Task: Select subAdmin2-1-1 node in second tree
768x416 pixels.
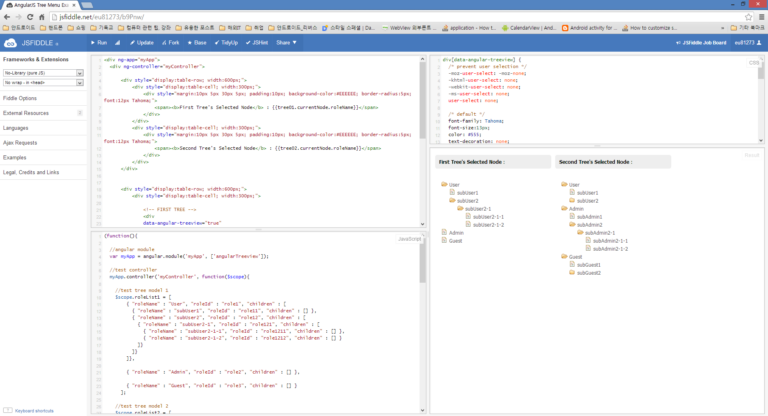Action: click(x=609, y=241)
